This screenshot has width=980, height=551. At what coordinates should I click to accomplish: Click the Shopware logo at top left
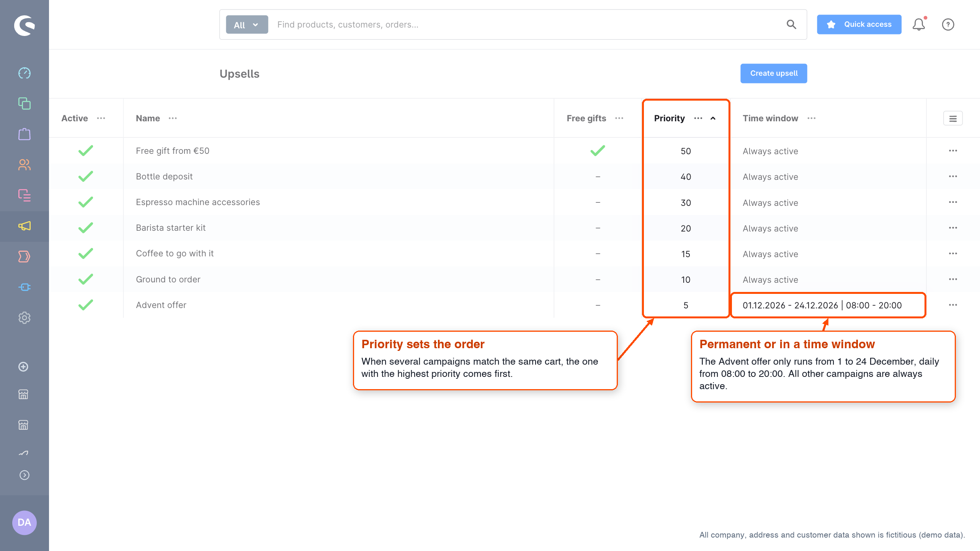click(x=24, y=25)
